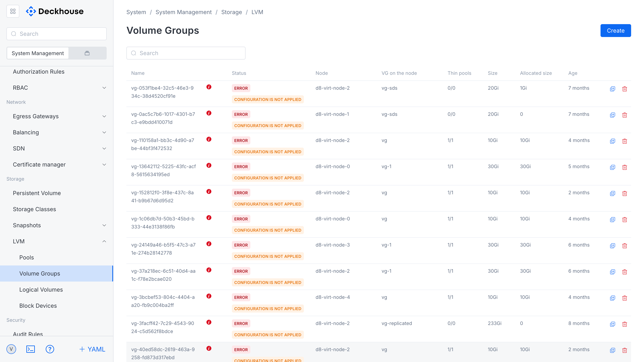Click the Name column header
644x362 pixels.
coord(138,73)
